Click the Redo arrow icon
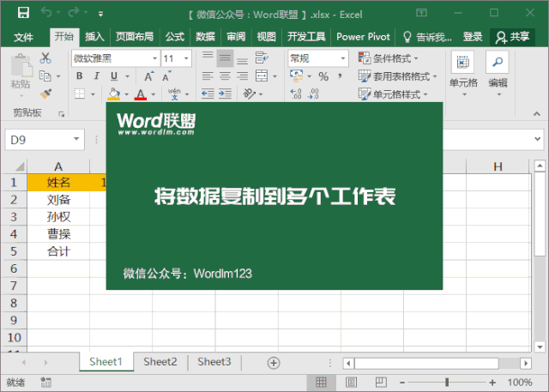549x392 pixels. (x=74, y=13)
